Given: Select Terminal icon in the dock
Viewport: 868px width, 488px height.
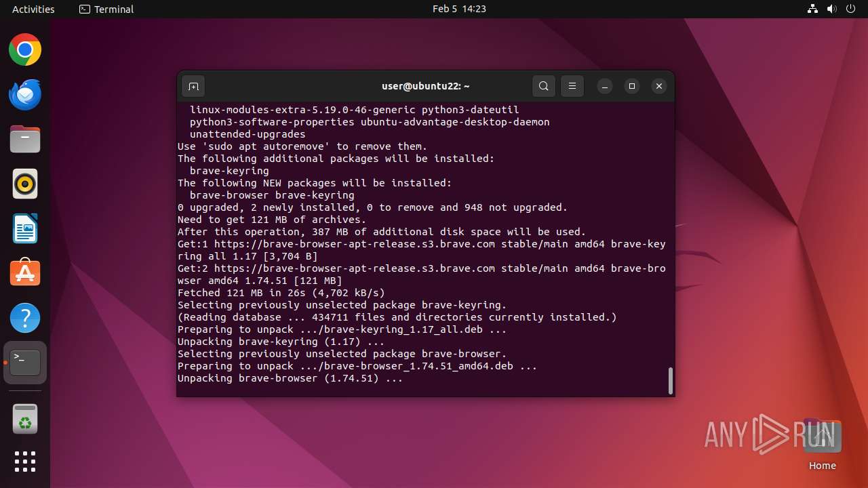Looking at the screenshot, I should tap(25, 363).
